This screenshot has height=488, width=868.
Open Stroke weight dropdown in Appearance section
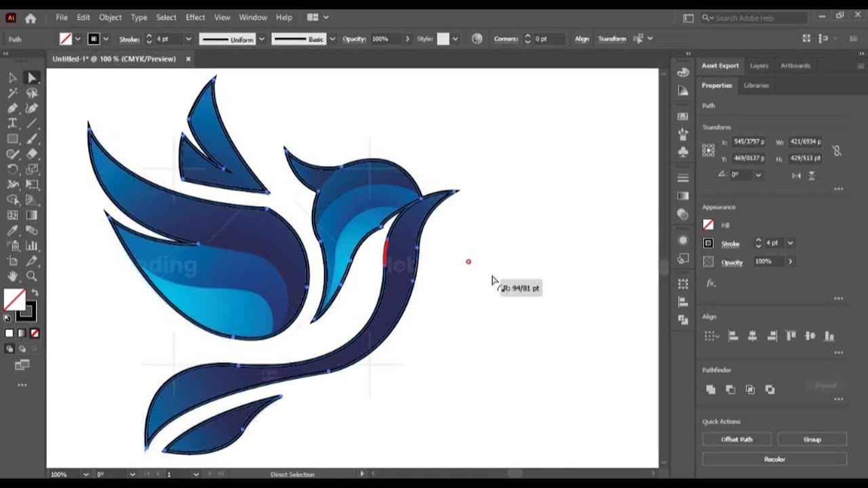coord(790,243)
